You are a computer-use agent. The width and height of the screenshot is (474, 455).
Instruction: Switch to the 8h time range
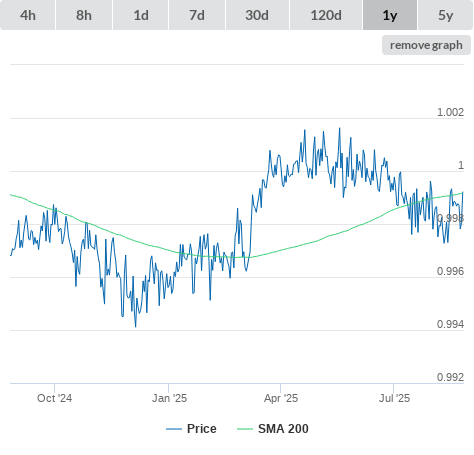[84, 15]
